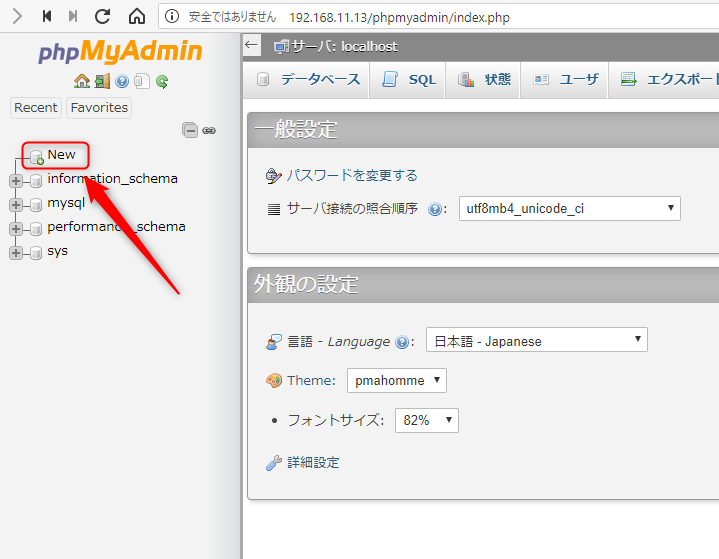
Task: Click the logout door icon
Action: click(x=102, y=82)
